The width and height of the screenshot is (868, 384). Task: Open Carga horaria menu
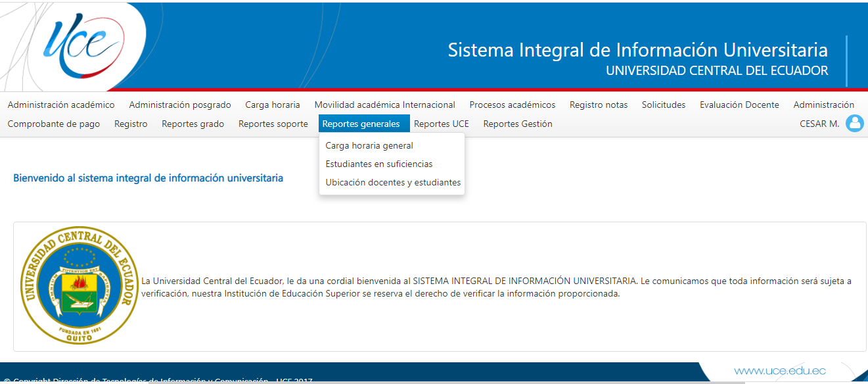273,105
